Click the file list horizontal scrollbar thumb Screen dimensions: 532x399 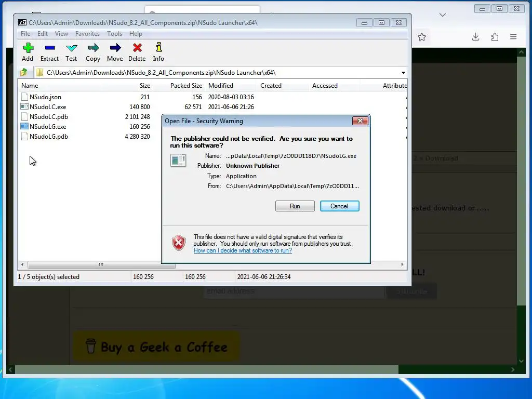click(x=101, y=264)
